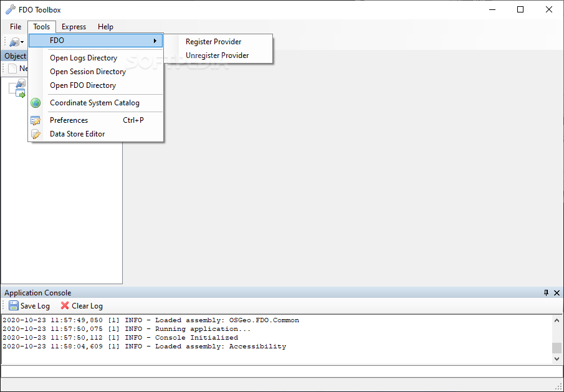This screenshot has width=564, height=392.
Task: Close the open Tools menu
Action: (x=41, y=27)
